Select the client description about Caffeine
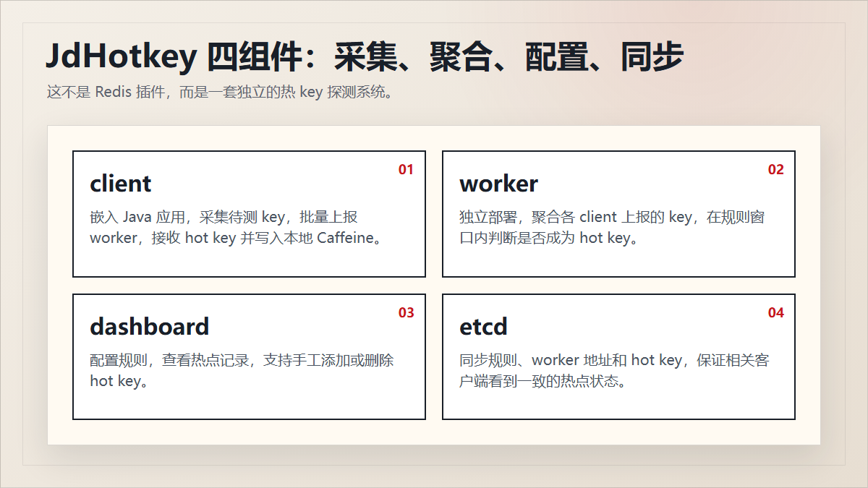Screen dimensions: 868x488 click(x=236, y=227)
